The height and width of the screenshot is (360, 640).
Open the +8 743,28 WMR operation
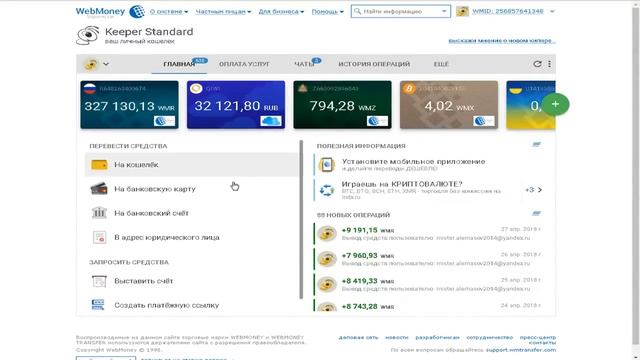pyautogui.click(x=428, y=306)
